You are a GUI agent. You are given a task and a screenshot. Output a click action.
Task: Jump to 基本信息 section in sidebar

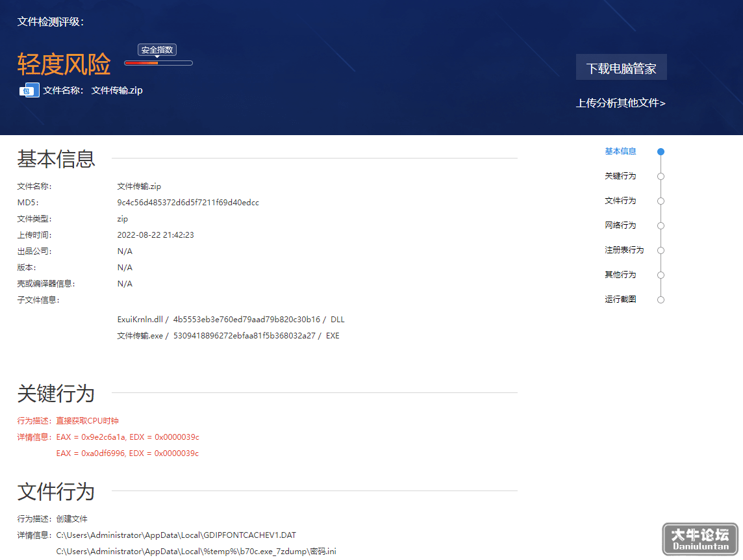coord(620,151)
